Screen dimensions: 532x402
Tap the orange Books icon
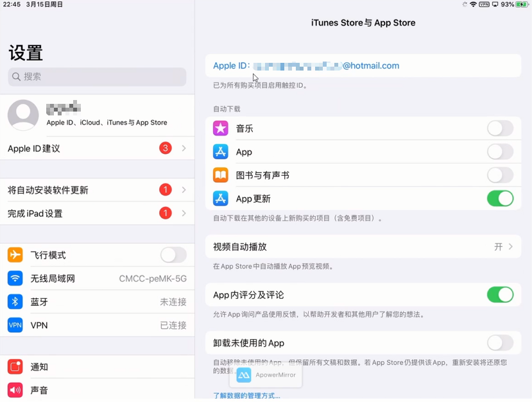[221, 175]
